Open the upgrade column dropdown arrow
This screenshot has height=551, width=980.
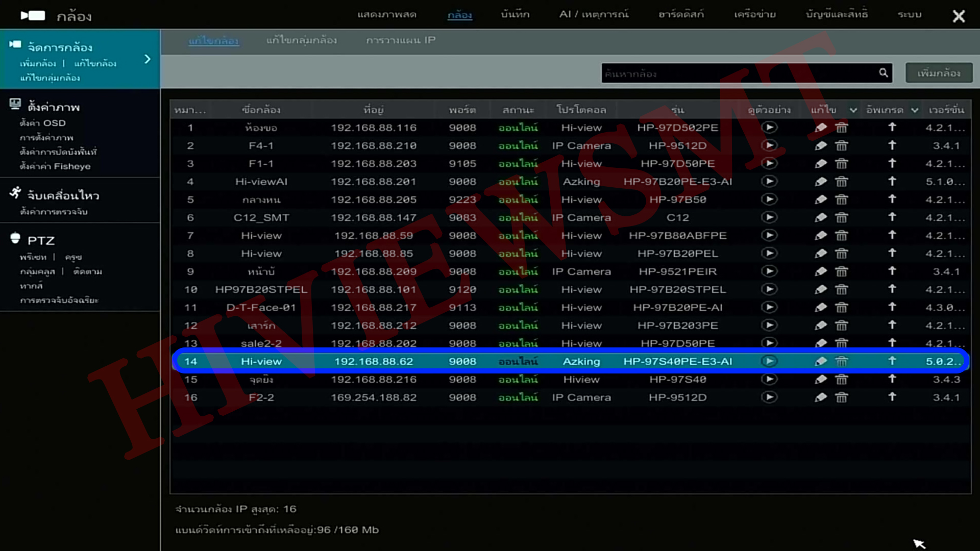click(x=915, y=110)
